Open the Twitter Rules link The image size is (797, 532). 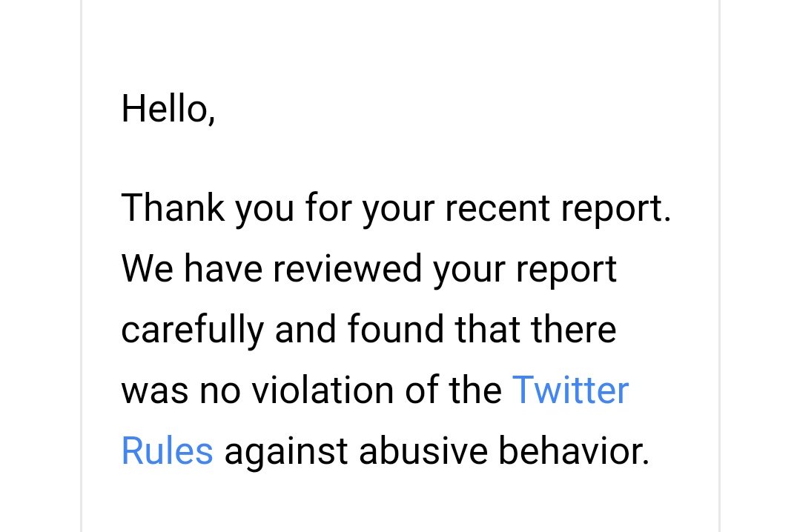[x=570, y=390]
